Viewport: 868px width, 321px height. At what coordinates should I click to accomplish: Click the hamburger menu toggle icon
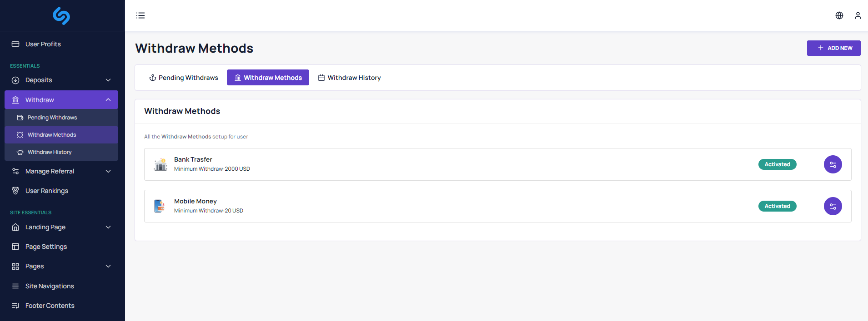[x=140, y=15]
